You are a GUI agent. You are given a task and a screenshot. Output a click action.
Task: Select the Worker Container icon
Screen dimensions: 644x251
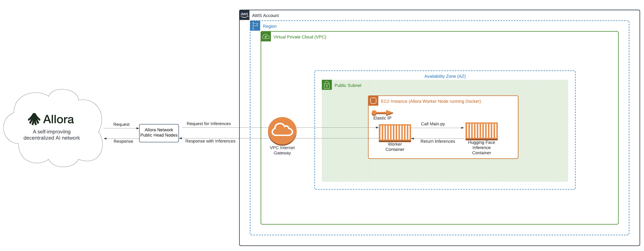[395, 133]
